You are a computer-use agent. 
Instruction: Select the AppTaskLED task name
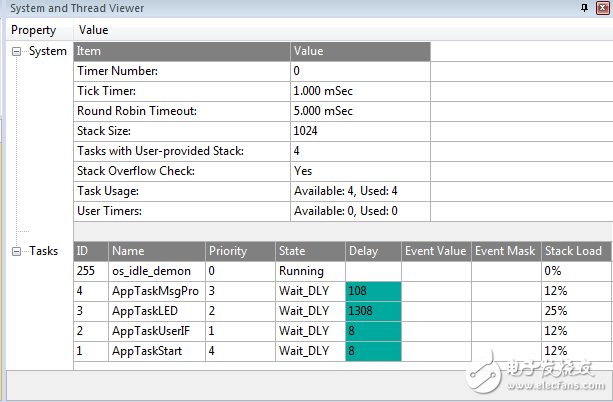(145, 311)
